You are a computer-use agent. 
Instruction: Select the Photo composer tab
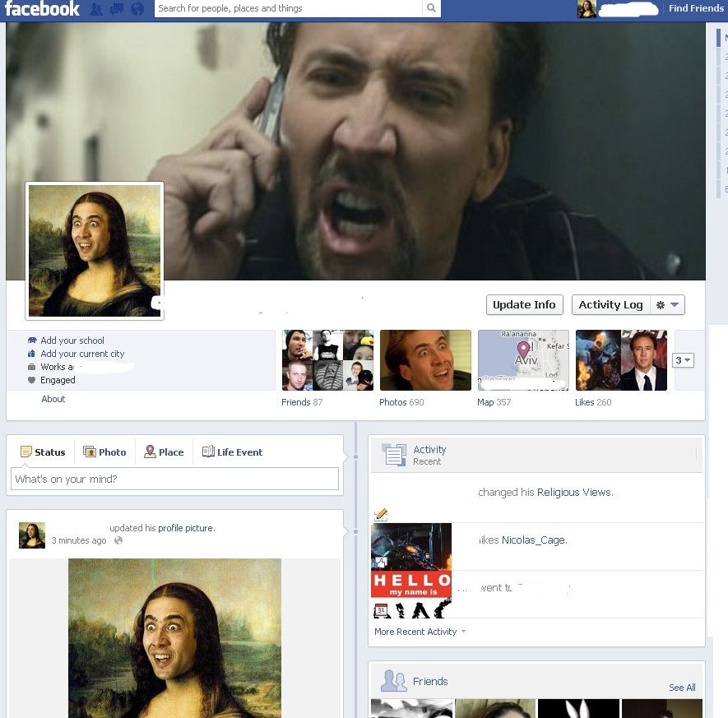(104, 452)
